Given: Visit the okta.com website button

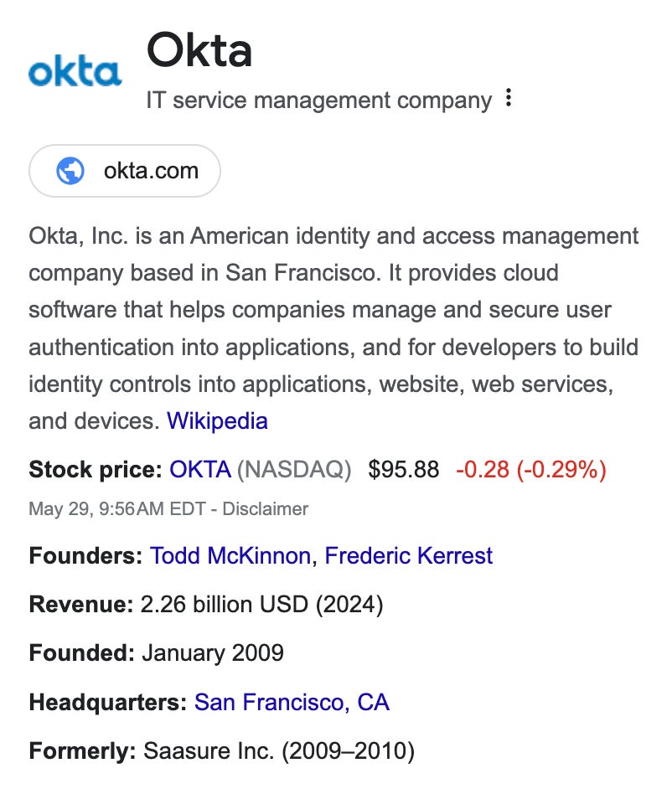Looking at the screenshot, I should (125, 171).
